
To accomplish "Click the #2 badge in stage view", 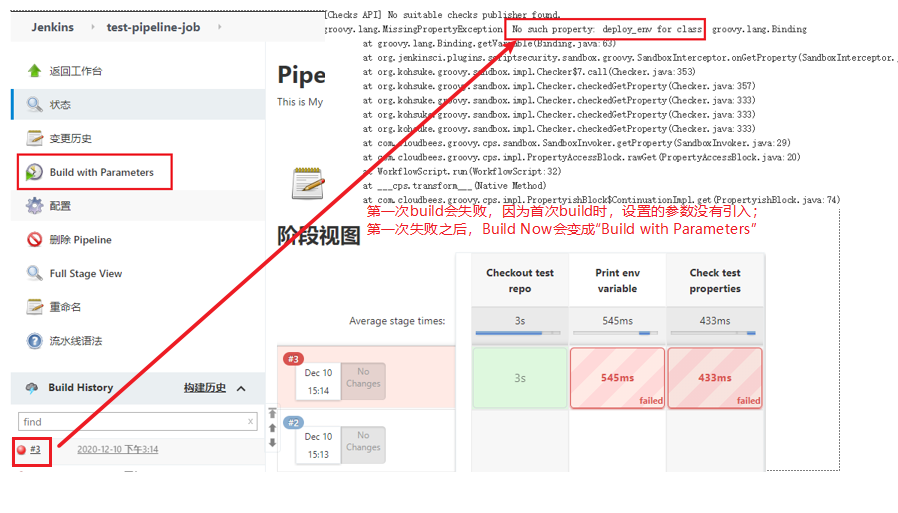I will [293, 423].
